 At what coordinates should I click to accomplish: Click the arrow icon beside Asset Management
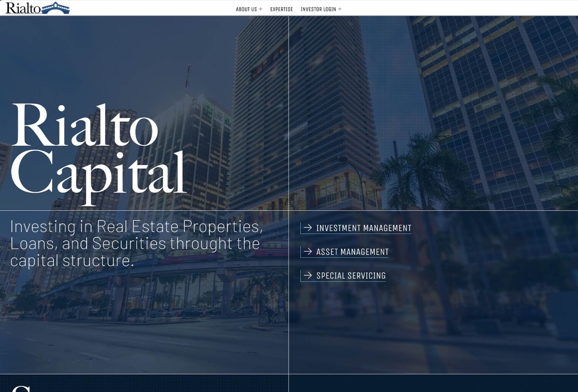tap(308, 252)
